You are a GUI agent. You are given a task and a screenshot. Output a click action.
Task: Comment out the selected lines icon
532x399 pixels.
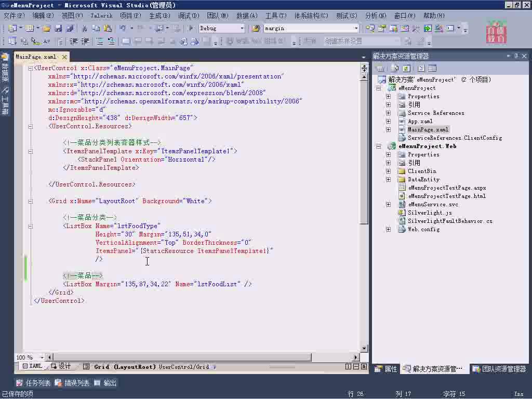99,42
